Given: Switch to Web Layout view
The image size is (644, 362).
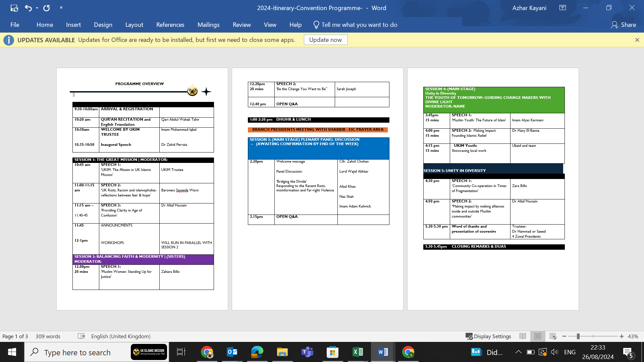Looking at the screenshot, I should pyautogui.click(x=553, y=336).
